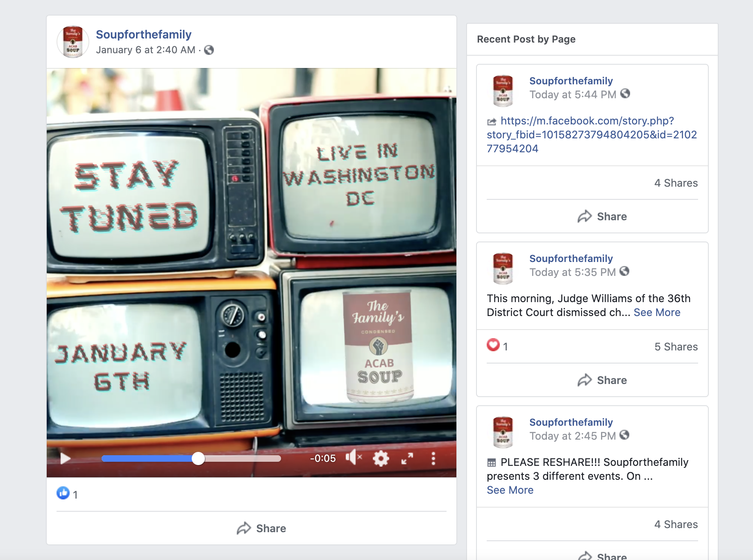Expand See More on PLEASE RESHARE post

click(x=510, y=490)
